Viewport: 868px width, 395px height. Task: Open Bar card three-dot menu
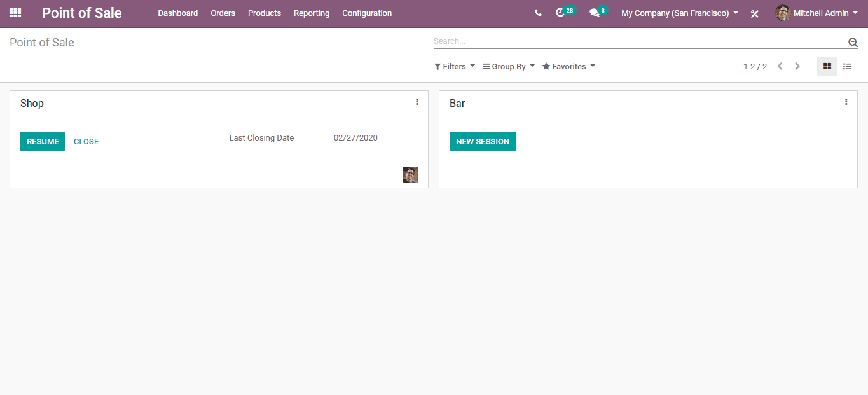[x=846, y=102]
